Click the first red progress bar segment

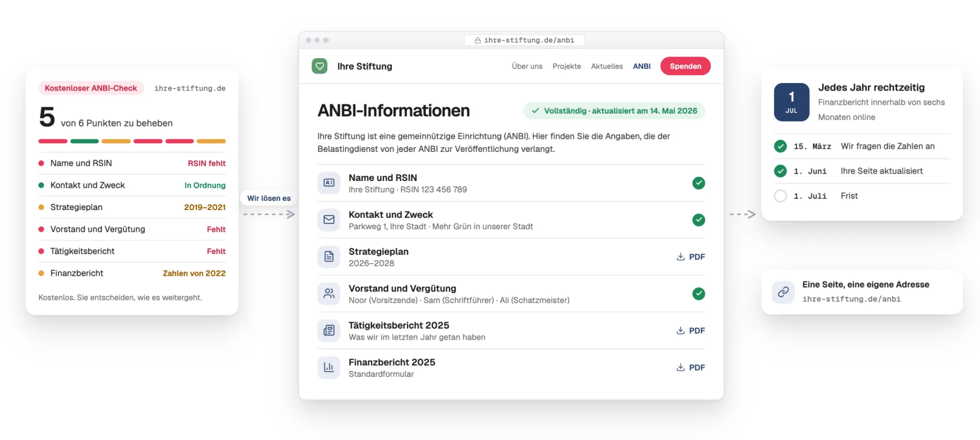click(x=53, y=141)
